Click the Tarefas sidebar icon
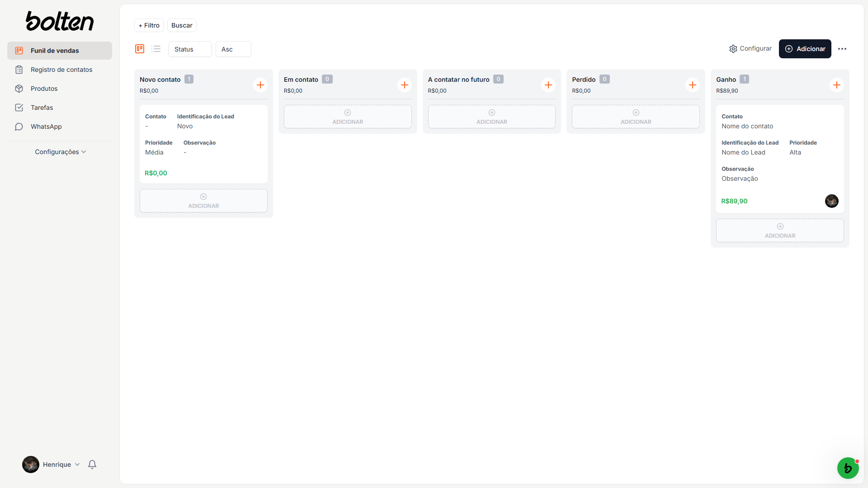This screenshot has width=868, height=488. pos(19,107)
